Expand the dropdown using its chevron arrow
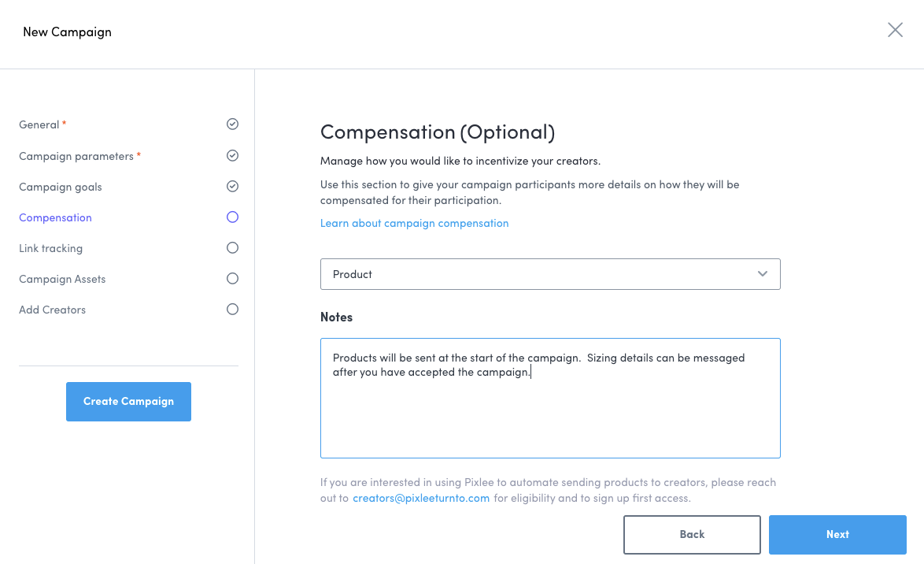This screenshot has width=924, height=564. click(762, 274)
